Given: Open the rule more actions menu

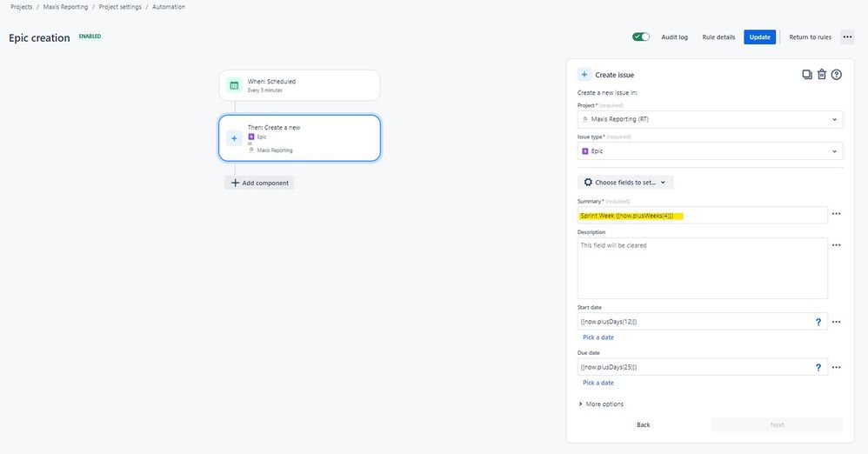Looking at the screenshot, I should pos(847,37).
